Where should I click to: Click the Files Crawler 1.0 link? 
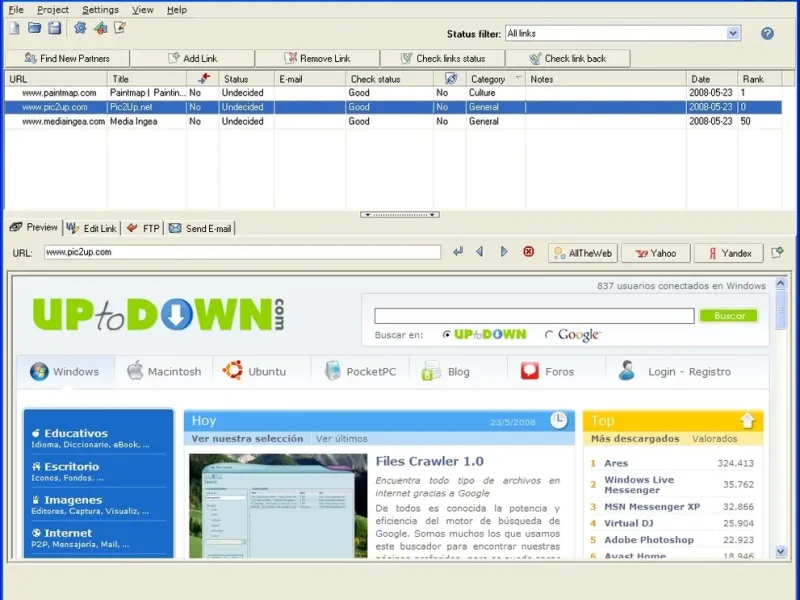point(430,461)
